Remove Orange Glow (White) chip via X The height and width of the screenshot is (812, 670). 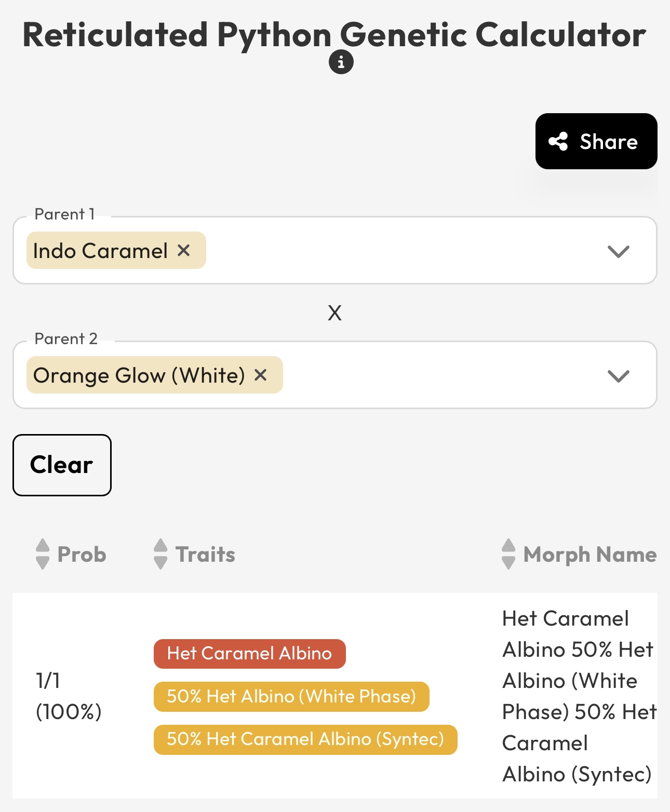coord(260,375)
